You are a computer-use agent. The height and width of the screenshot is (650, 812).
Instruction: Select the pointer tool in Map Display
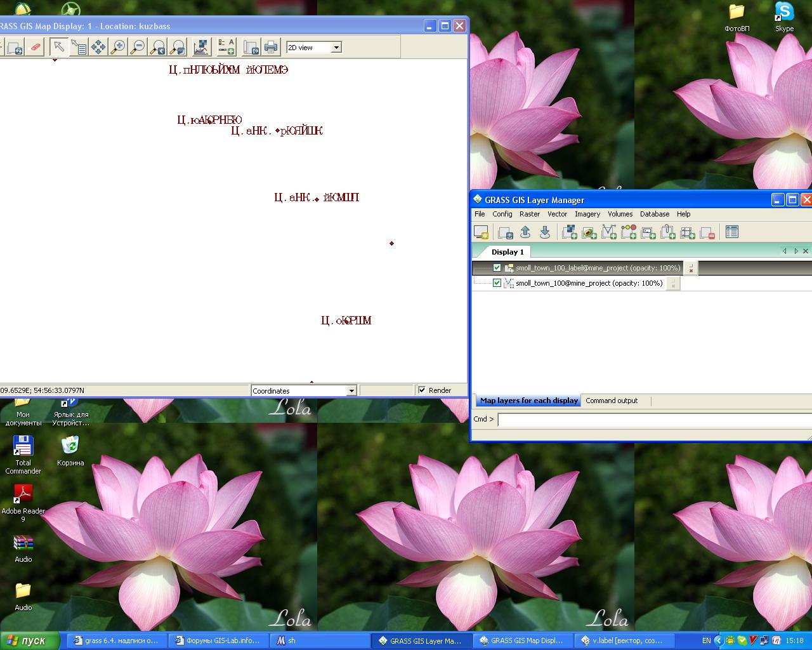pyautogui.click(x=58, y=47)
